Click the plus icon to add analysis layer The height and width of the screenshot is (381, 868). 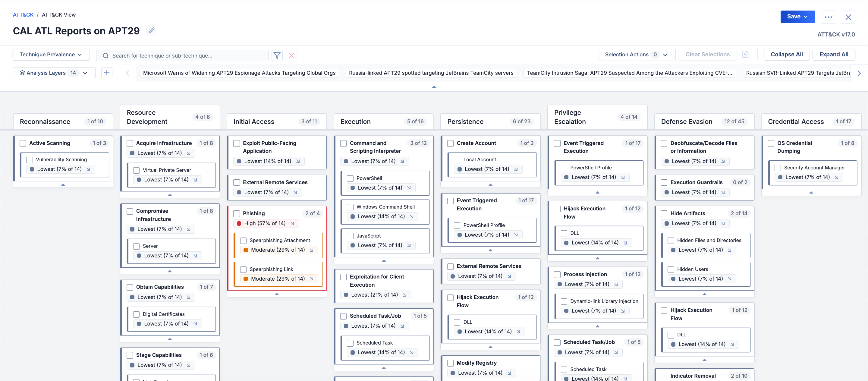tap(106, 73)
